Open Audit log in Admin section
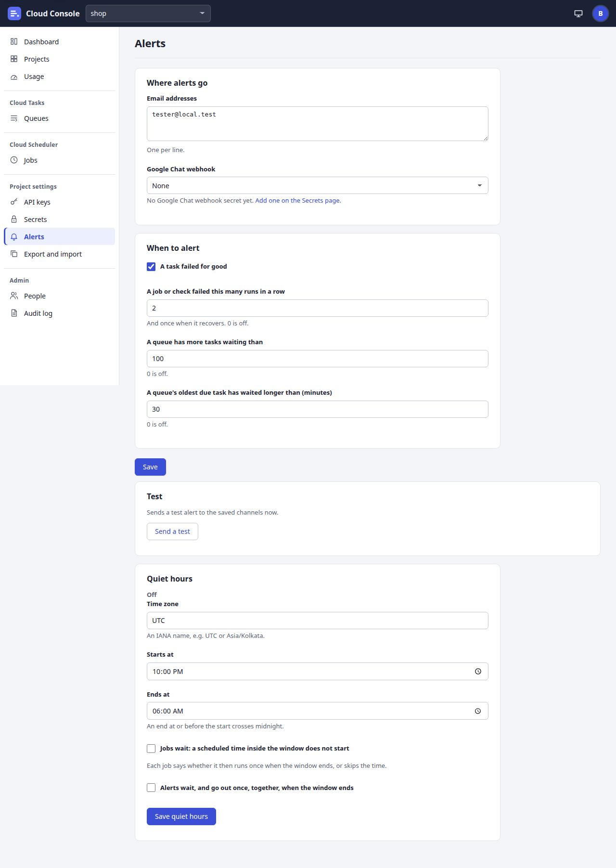 click(60, 313)
